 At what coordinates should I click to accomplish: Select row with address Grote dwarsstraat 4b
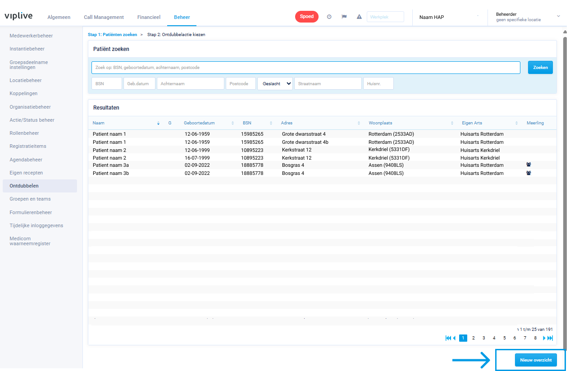point(322,142)
